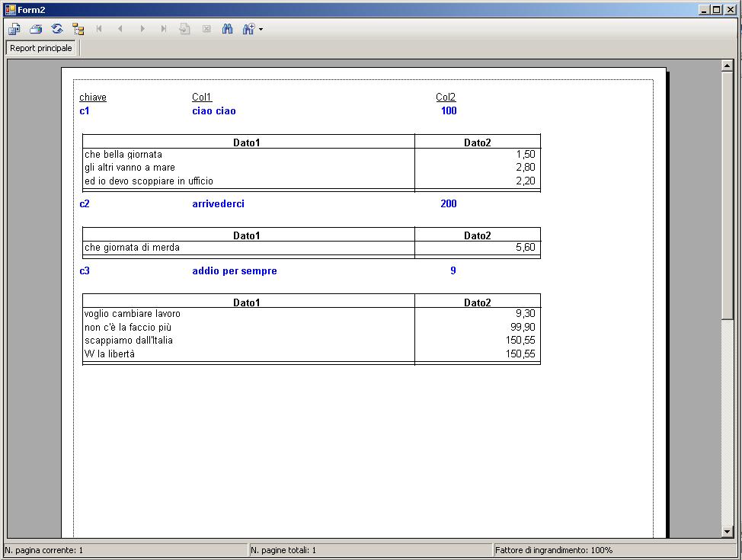Viewport: 742px width, 560px height.
Task: Click the value '9' in Col2
Action: [453, 270]
